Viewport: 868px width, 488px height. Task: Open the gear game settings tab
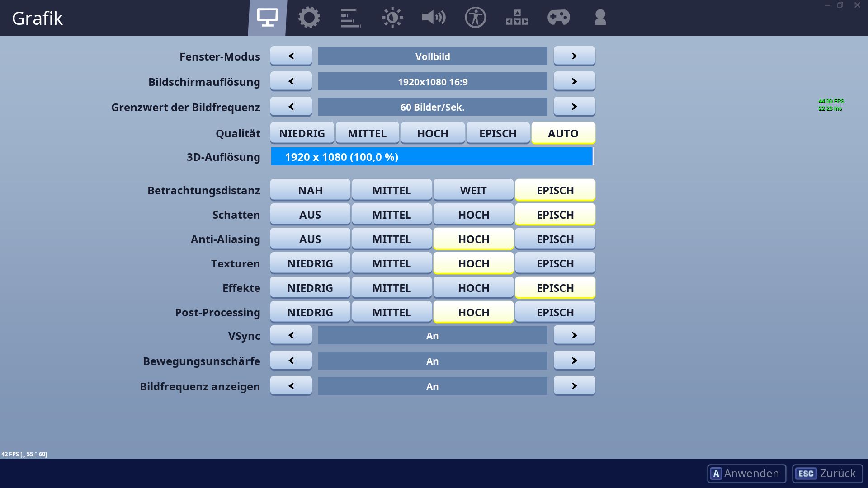click(309, 18)
